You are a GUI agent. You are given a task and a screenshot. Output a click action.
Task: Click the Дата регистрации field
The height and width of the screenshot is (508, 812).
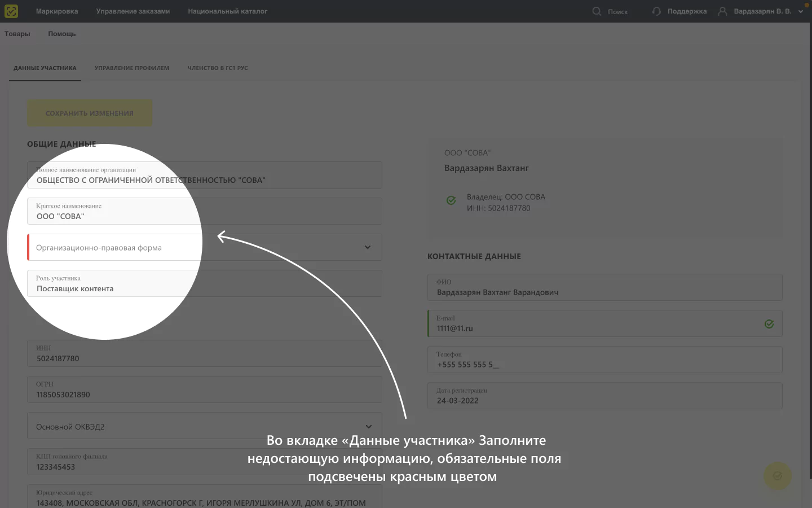605,396
